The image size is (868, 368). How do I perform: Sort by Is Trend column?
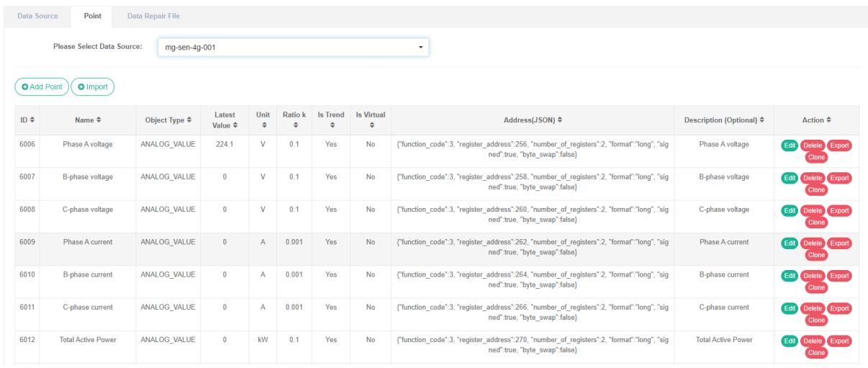click(331, 120)
